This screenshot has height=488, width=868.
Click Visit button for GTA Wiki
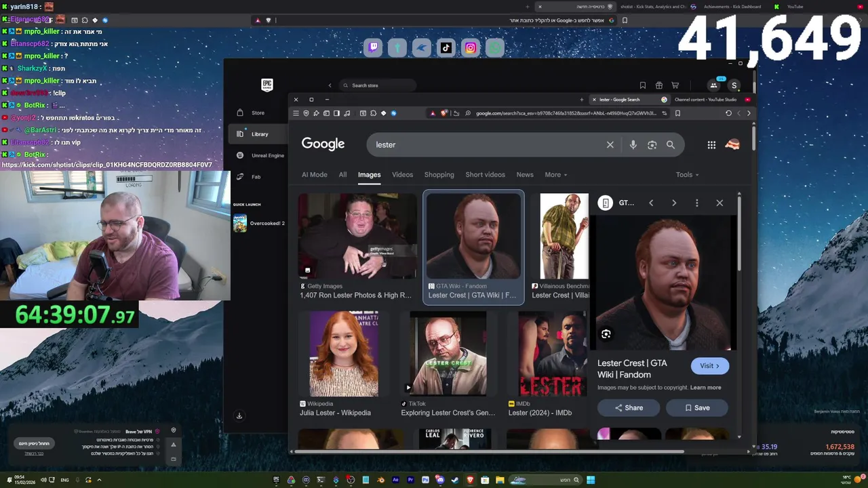pyautogui.click(x=710, y=366)
